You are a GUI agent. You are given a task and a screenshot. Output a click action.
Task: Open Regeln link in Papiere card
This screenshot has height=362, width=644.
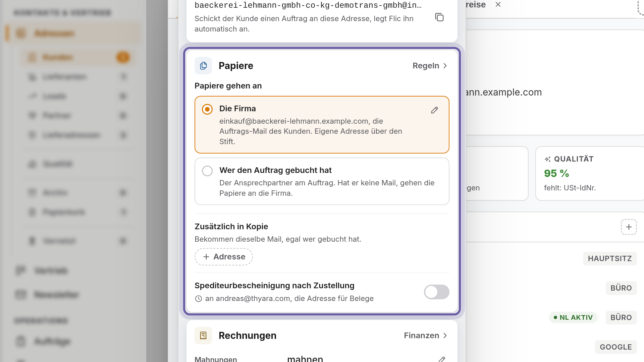430,66
